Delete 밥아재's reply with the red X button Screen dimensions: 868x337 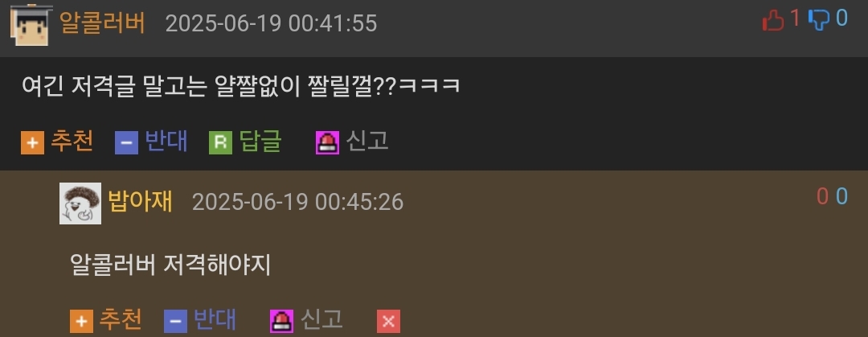pyautogui.click(x=389, y=322)
